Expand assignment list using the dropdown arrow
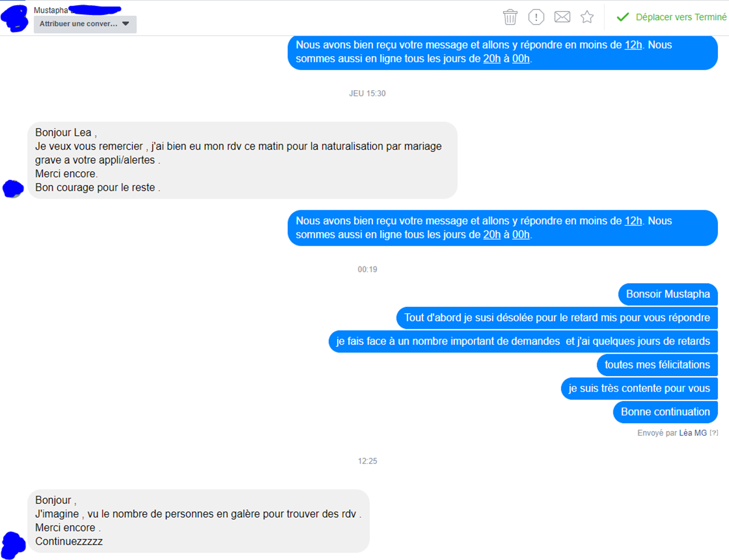729x560 pixels. pyautogui.click(x=125, y=24)
